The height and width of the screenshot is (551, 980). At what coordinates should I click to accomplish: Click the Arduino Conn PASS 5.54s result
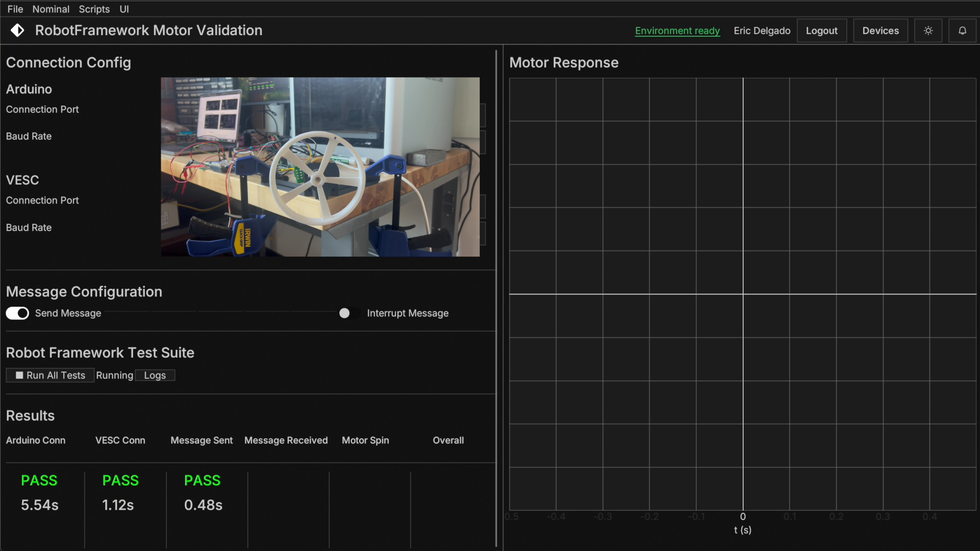pyautogui.click(x=39, y=492)
